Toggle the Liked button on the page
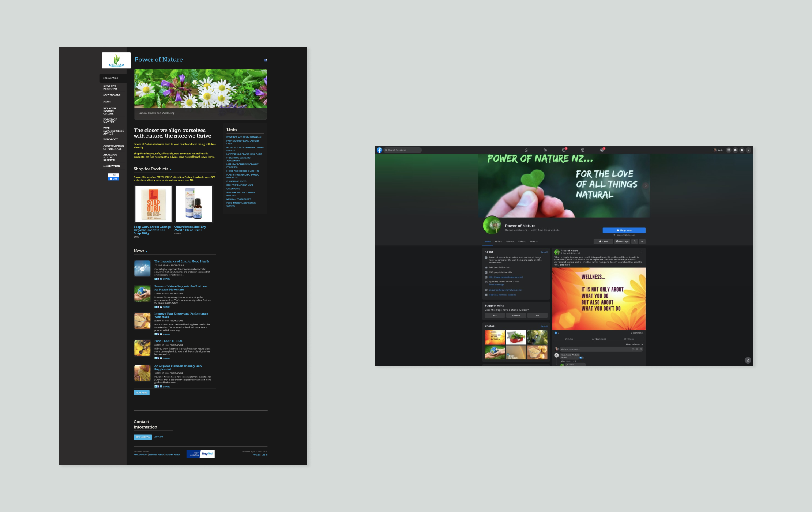This screenshot has width=812, height=512. pos(603,241)
